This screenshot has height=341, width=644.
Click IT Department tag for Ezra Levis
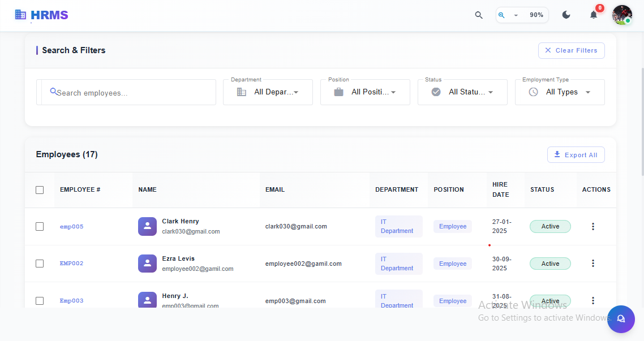pos(399,264)
